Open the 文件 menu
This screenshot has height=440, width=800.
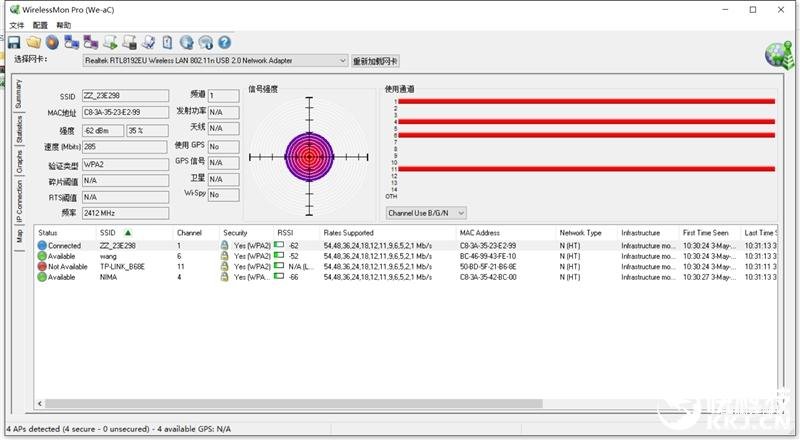point(16,25)
